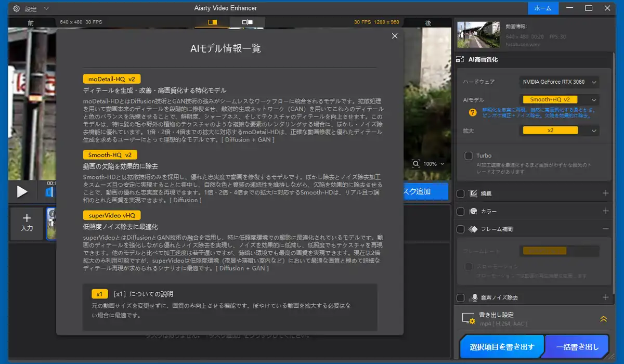The height and width of the screenshot is (364, 624).
Task: Select the video clip thumbnail in the queue
Action: 51,224
